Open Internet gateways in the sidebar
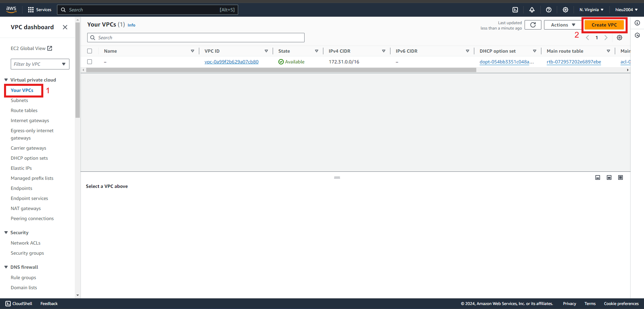 (30, 120)
